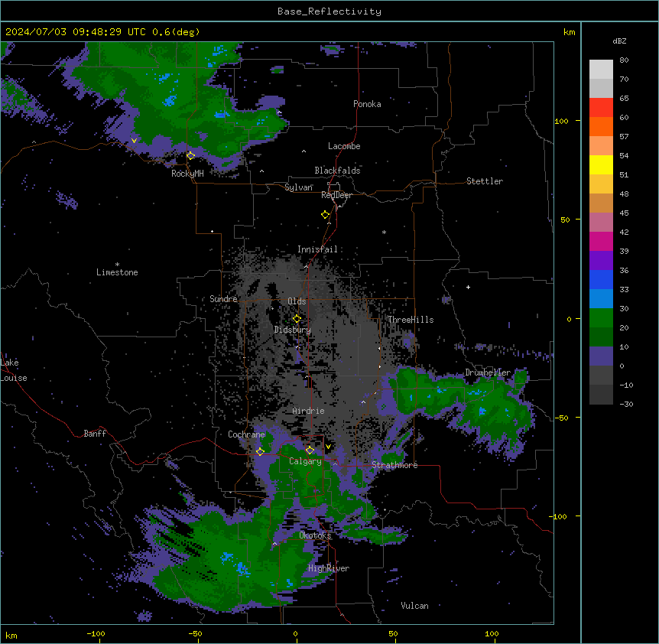
Task: Click the yellow V marker northeast of Calgary
Action: tap(328, 447)
